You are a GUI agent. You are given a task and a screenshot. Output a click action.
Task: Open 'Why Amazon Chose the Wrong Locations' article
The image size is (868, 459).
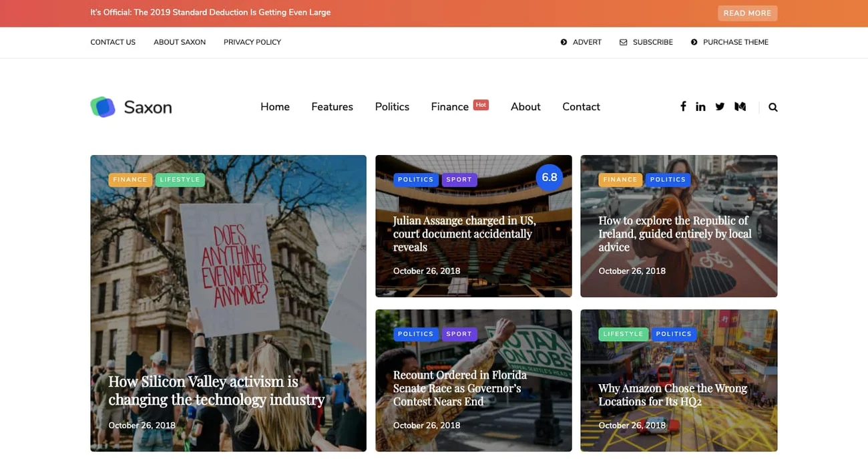(673, 394)
